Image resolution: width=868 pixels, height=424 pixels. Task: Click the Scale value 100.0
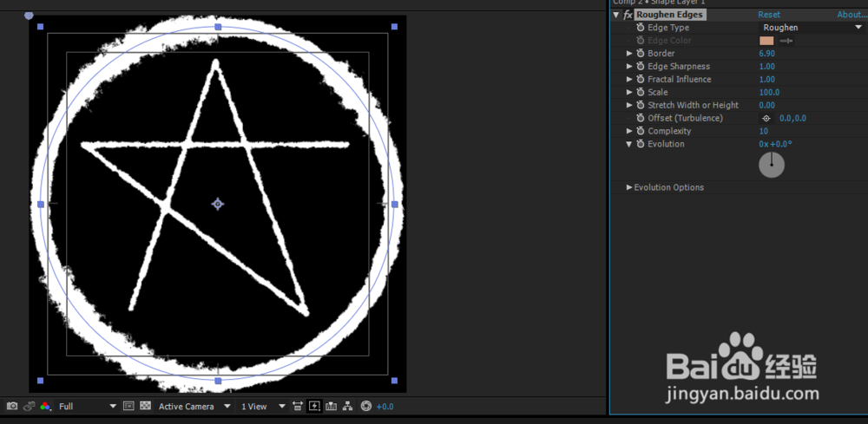tap(769, 92)
